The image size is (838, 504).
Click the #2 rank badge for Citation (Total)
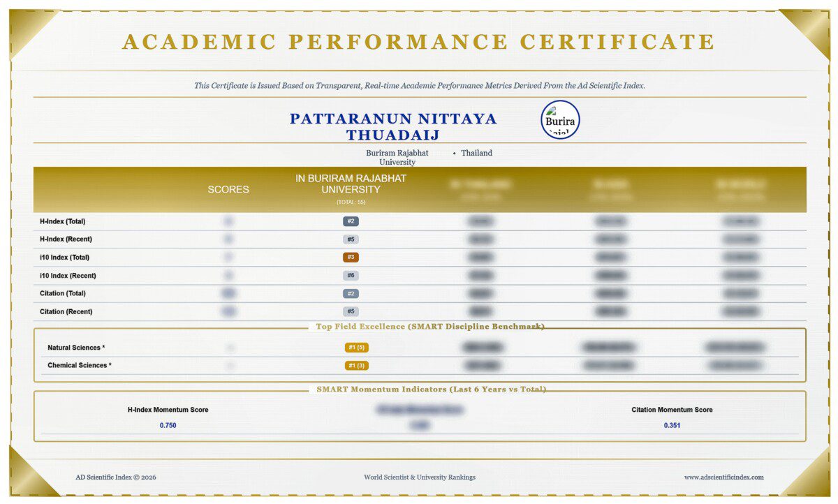351,293
